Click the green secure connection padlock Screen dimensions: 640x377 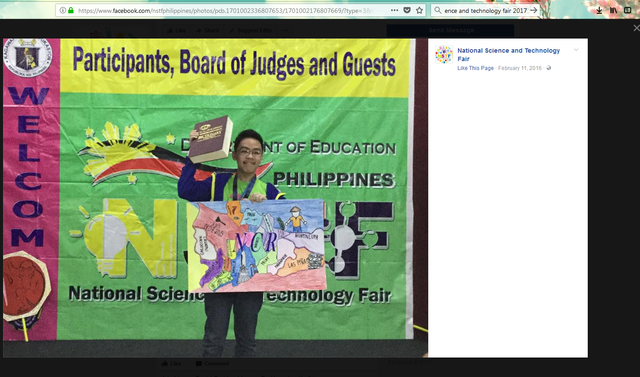71,11
